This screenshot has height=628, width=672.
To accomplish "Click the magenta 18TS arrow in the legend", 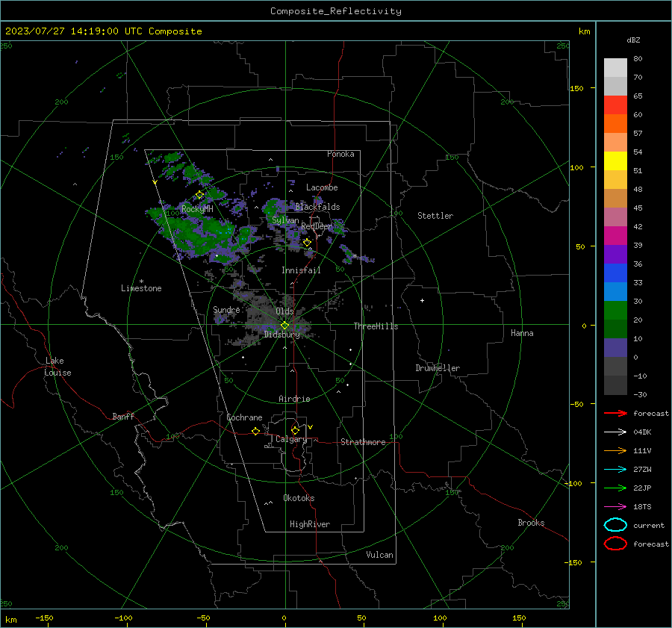I will pos(615,507).
